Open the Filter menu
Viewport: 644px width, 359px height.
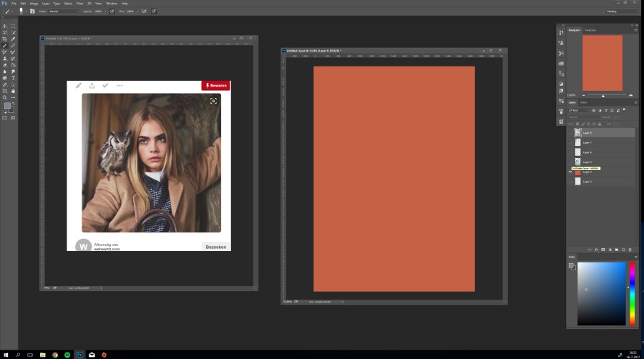tap(80, 3)
